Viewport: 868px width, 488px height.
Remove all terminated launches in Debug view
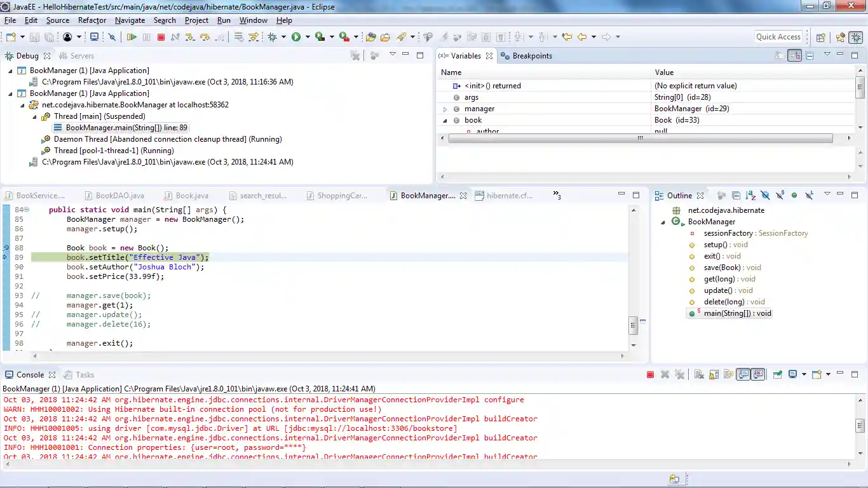coord(355,55)
